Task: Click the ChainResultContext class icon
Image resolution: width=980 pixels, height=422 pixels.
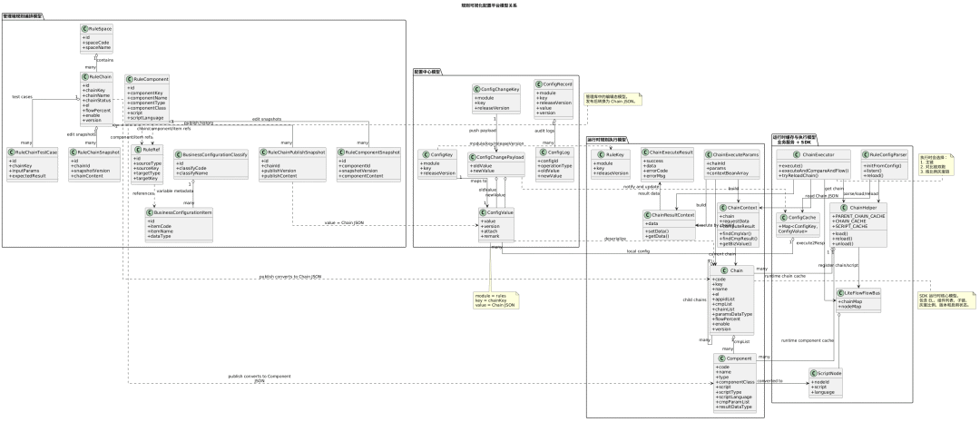Action: (x=648, y=214)
